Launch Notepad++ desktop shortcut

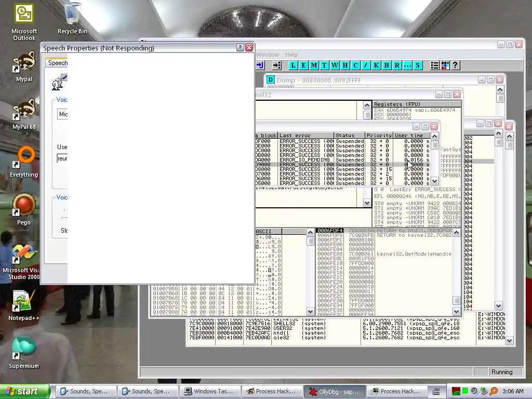tap(24, 305)
